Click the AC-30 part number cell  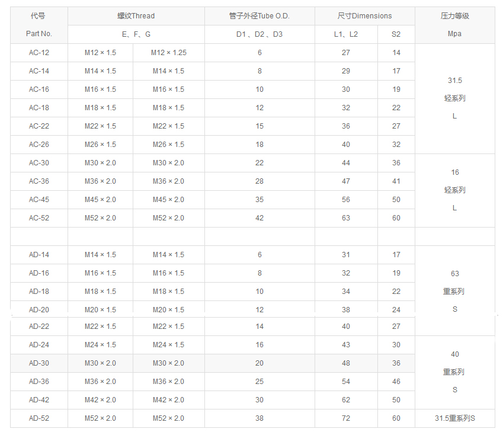pyautogui.click(x=39, y=163)
